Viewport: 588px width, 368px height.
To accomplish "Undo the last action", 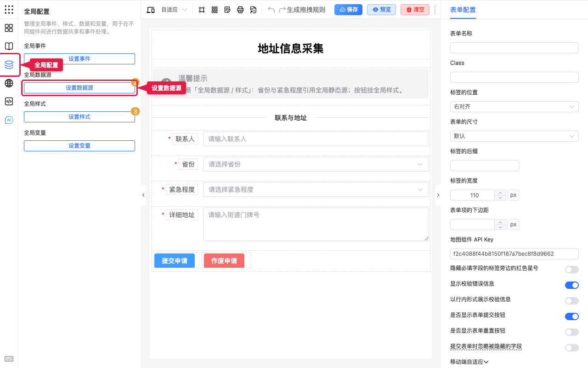I will click(x=271, y=10).
